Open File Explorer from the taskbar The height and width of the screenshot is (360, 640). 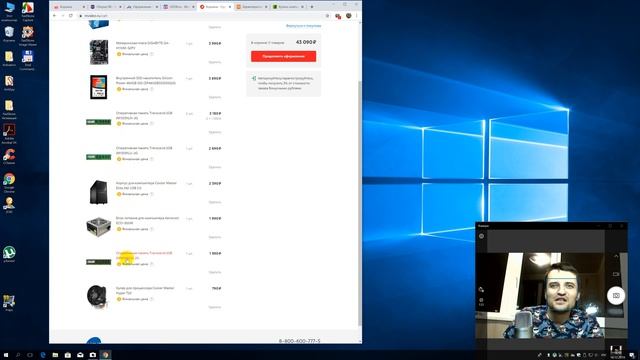[x=55, y=355]
